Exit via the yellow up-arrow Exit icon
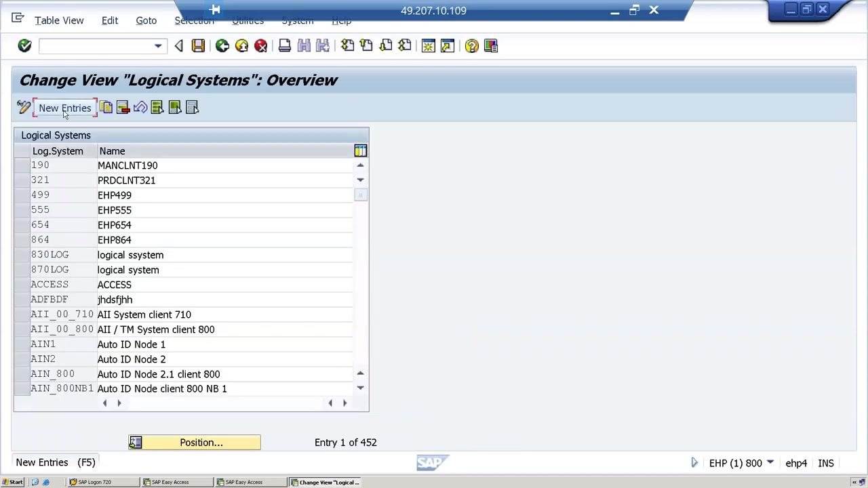Screen dimensions: 868x488 pos(241,45)
